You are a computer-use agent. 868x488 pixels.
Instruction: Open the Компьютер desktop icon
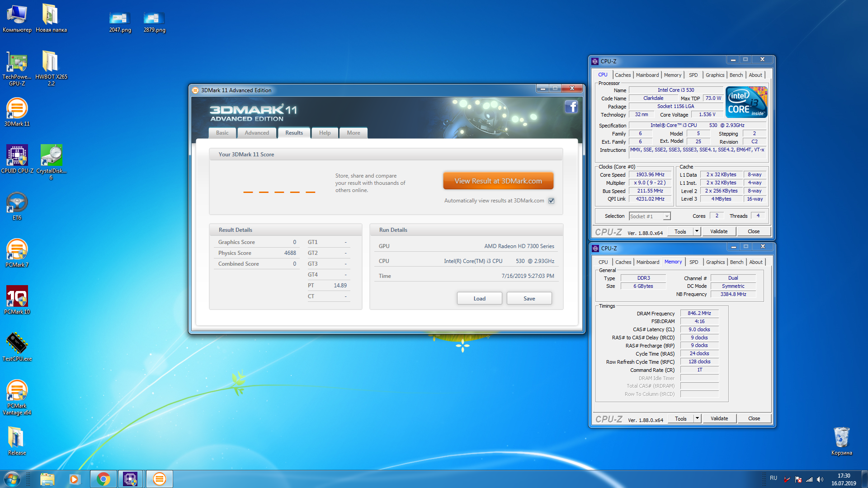17,18
